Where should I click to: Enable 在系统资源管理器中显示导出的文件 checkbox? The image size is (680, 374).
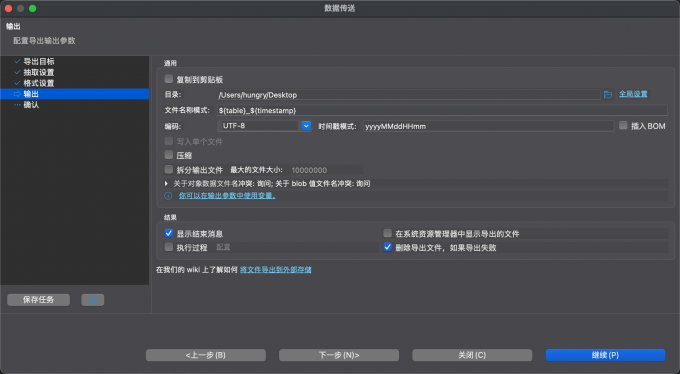pos(388,233)
